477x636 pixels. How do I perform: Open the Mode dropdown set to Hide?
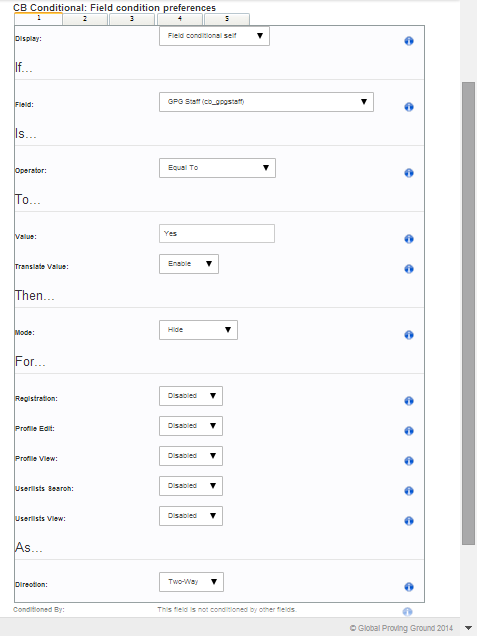point(198,330)
